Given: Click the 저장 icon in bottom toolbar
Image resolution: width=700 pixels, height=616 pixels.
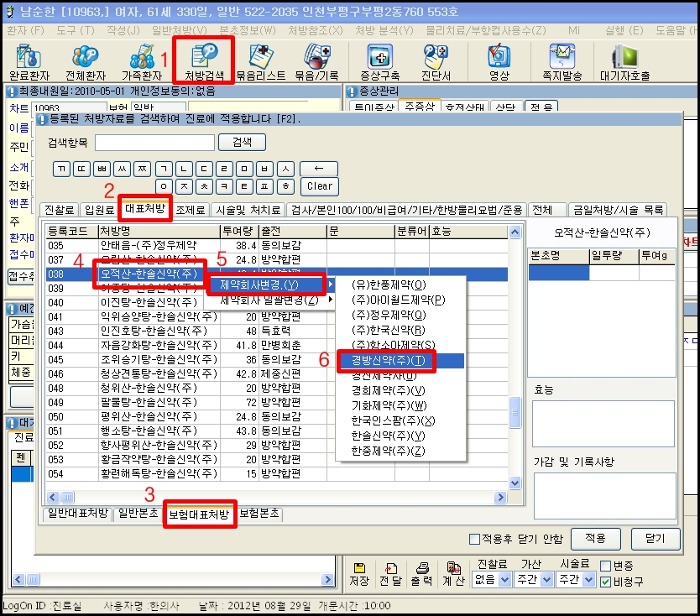Looking at the screenshot, I should pos(359,573).
